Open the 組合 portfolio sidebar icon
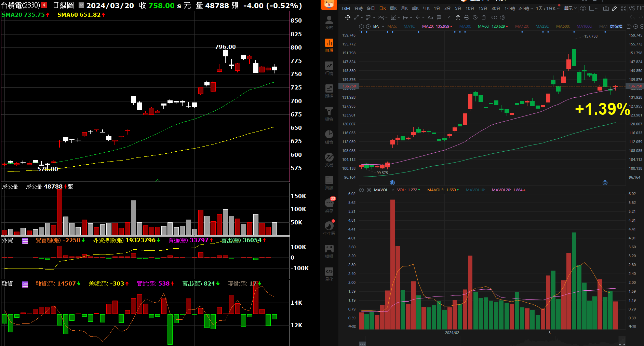Viewport: 644px width, 346px height. click(x=329, y=137)
